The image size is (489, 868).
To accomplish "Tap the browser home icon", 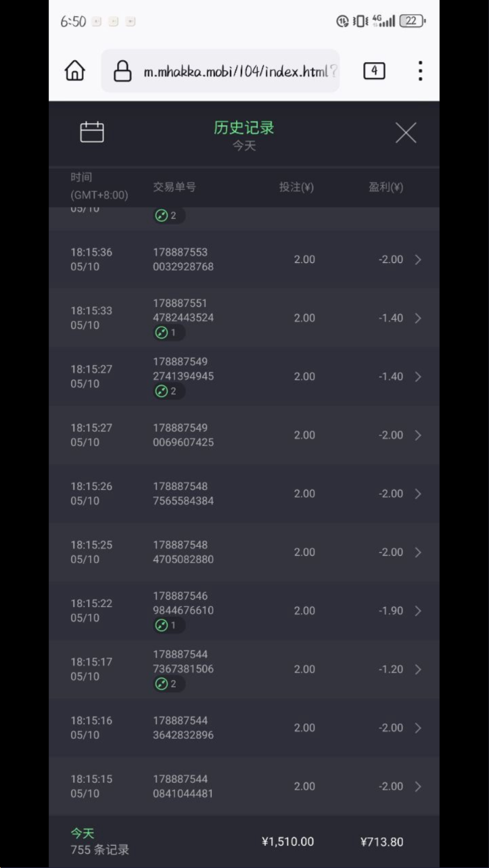I will [x=75, y=70].
